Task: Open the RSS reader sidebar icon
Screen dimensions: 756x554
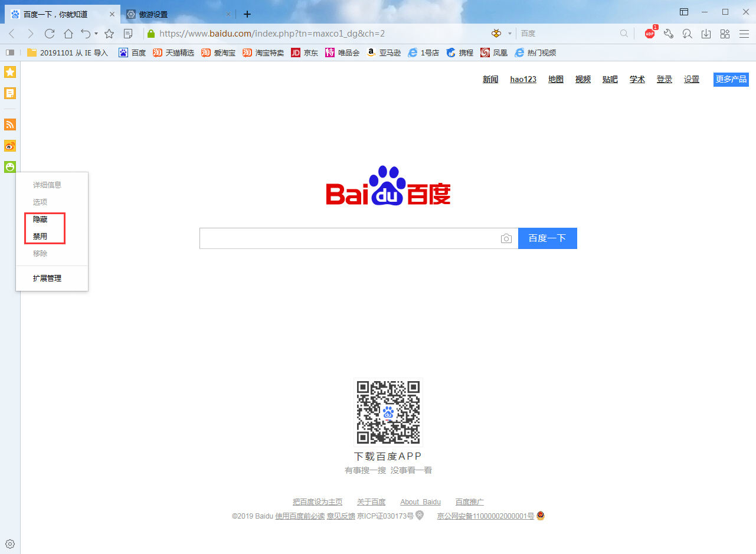Action: tap(9, 124)
